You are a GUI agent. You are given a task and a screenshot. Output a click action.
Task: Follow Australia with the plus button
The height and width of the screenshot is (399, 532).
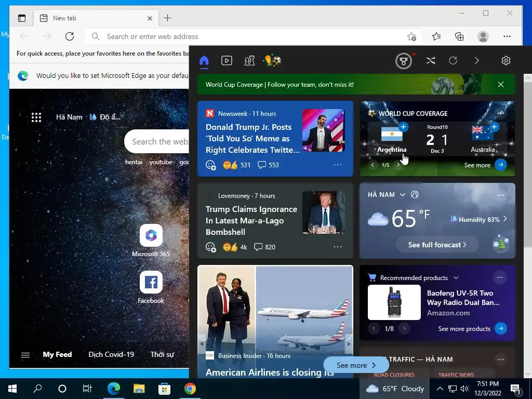point(494,127)
